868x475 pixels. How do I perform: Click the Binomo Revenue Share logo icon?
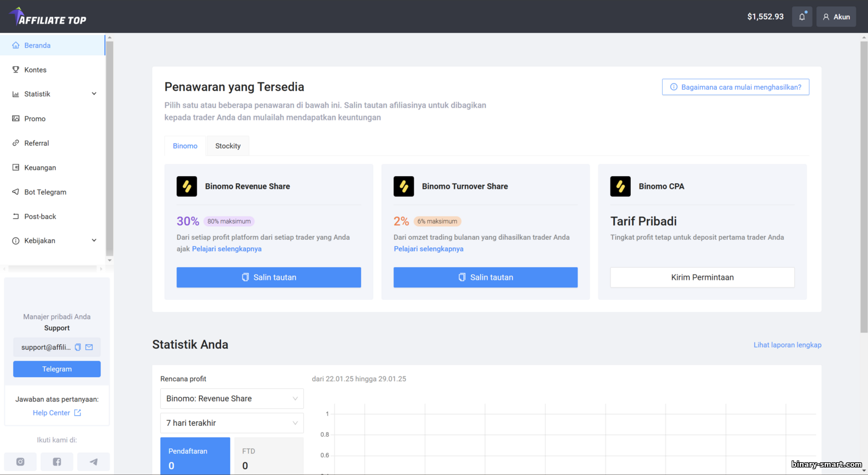pos(187,187)
